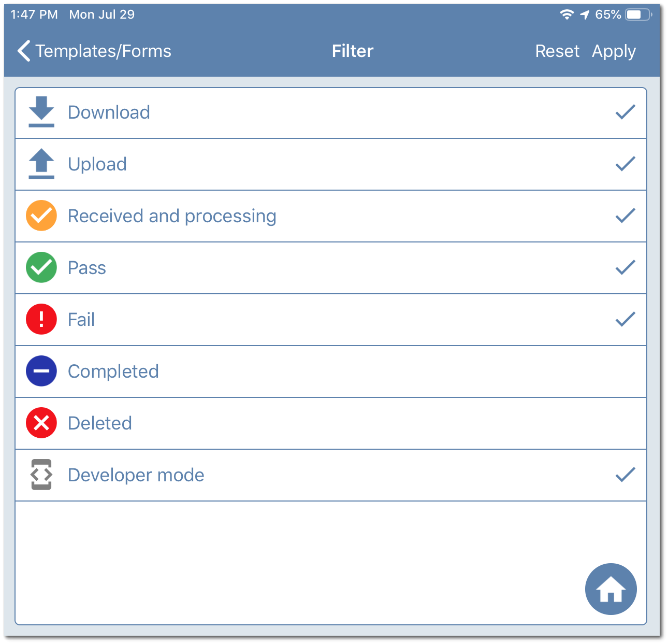This screenshot has height=644, width=668.
Task: Click the Developer mode device icon
Action: 41,475
